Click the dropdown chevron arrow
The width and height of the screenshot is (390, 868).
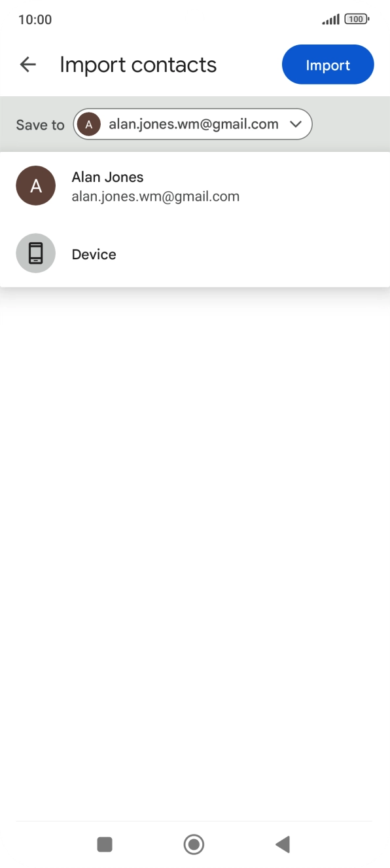tap(295, 124)
